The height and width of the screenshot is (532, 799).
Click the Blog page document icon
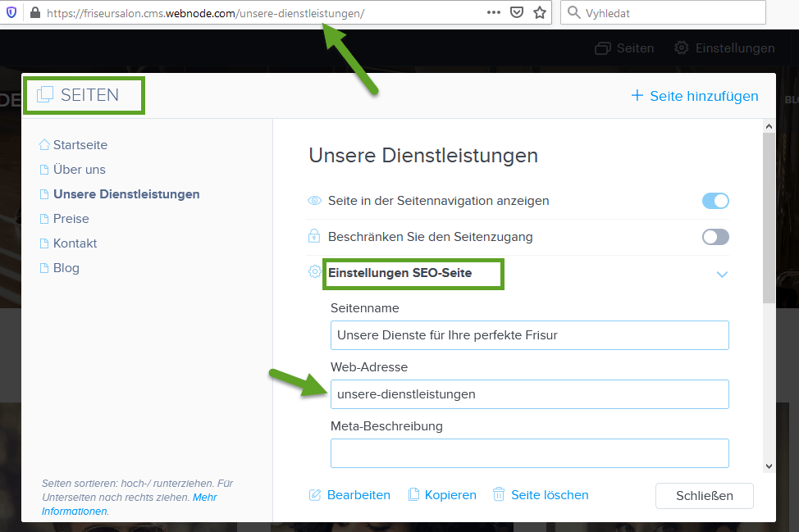44,268
